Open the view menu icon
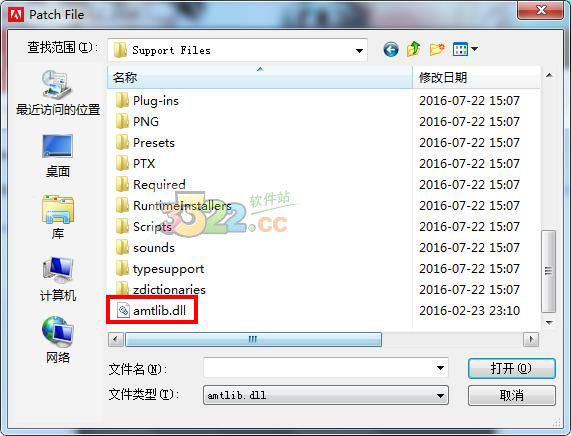Screen dimensions: 571x436 click(465, 49)
